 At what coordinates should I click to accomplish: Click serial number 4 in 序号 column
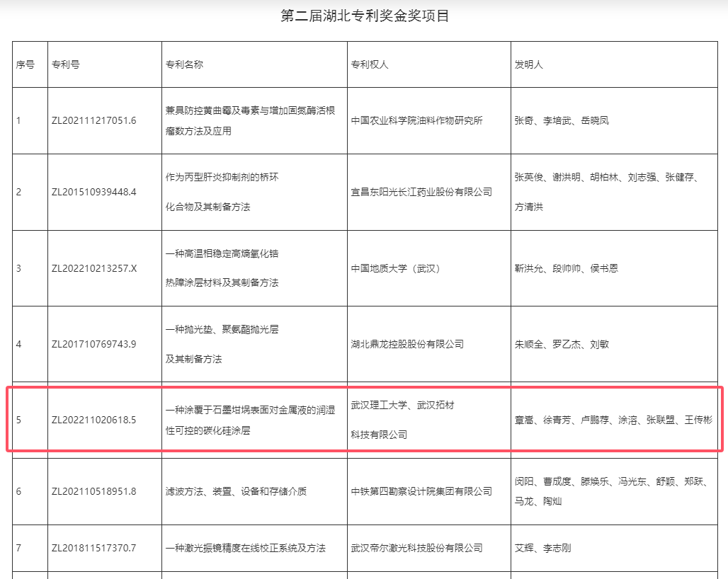tap(18, 344)
